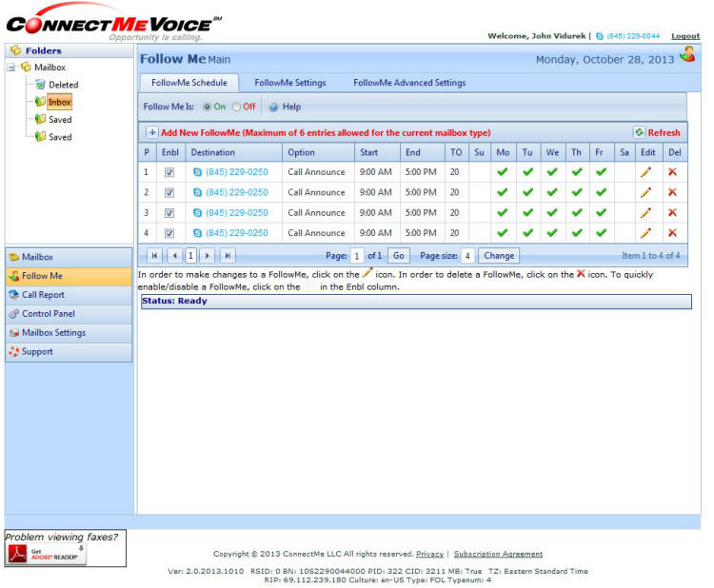Open the Deleted folder
Screen dimensions: 714x588
63,85
